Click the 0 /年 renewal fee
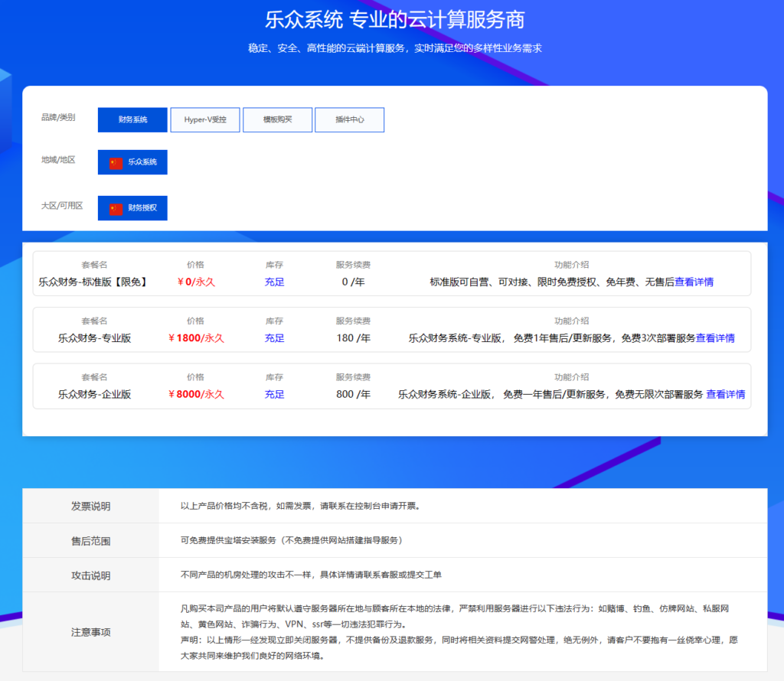Image resolution: width=784 pixels, height=681 pixels. pos(353,282)
